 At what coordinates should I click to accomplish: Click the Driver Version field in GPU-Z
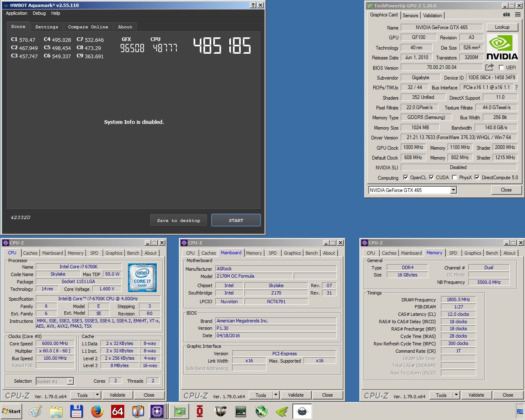(x=459, y=137)
